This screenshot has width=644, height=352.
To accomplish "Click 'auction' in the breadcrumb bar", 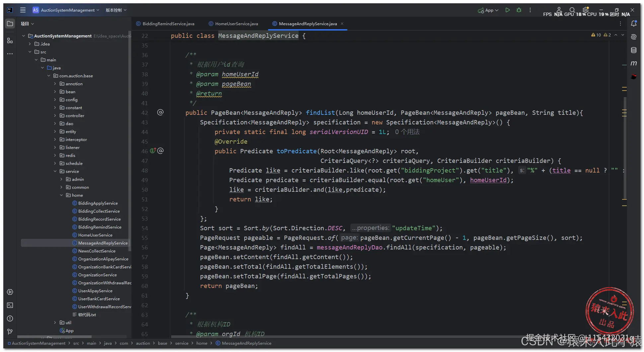I will tap(143, 343).
